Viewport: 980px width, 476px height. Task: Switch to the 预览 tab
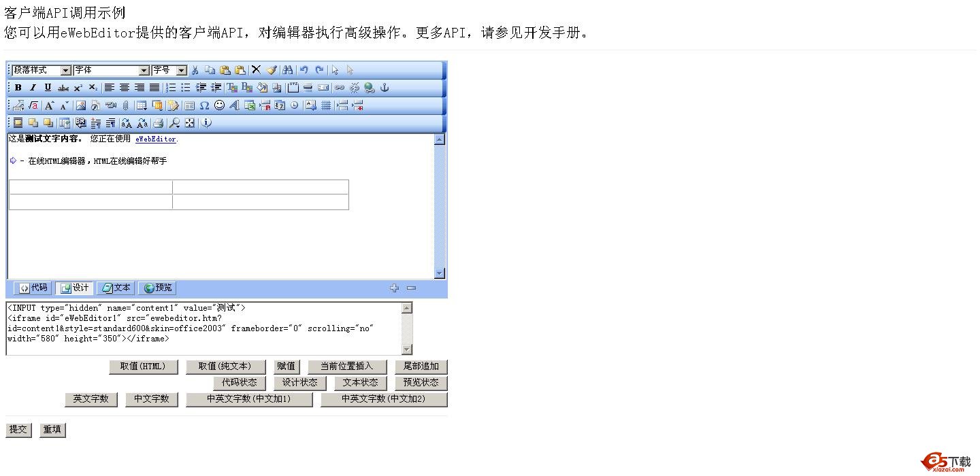(157, 288)
